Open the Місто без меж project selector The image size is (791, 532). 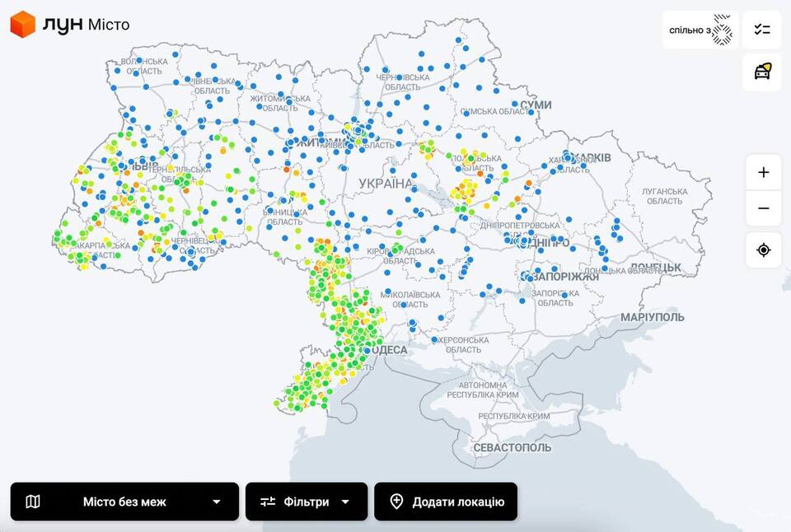tap(124, 502)
